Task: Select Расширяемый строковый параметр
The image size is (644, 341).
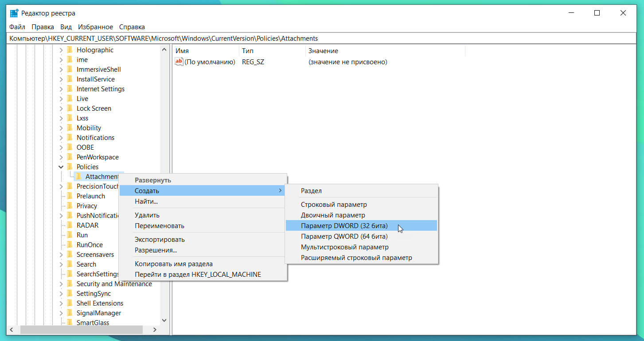Action: [x=362, y=258]
